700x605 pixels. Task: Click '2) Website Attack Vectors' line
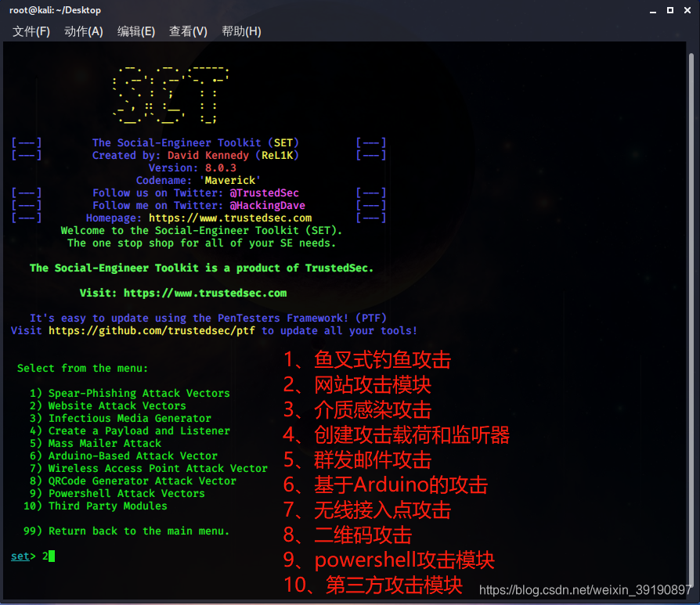pyautogui.click(x=107, y=405)
